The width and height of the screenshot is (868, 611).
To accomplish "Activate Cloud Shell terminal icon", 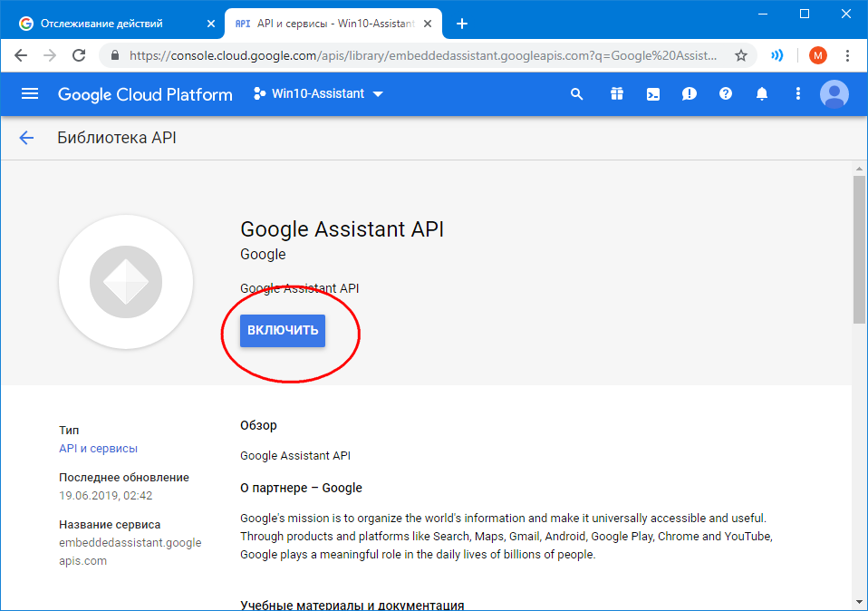I will [x=652, y=94].
